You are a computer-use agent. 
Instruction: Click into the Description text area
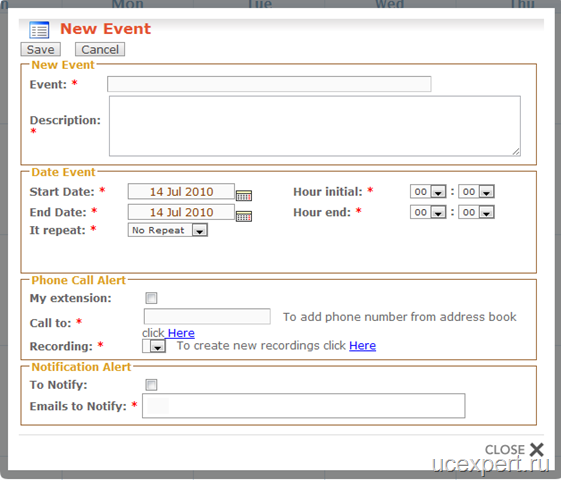(x=315, y=126)
